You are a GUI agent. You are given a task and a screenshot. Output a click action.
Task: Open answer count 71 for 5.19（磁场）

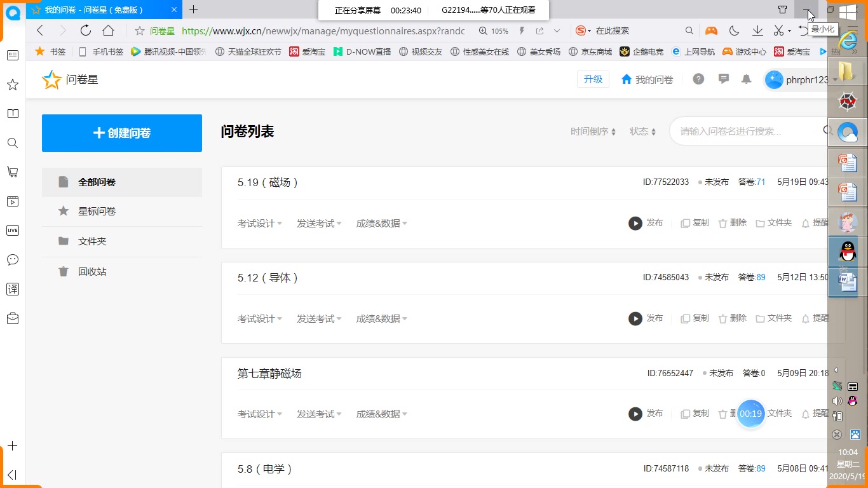tap(761, 182)
